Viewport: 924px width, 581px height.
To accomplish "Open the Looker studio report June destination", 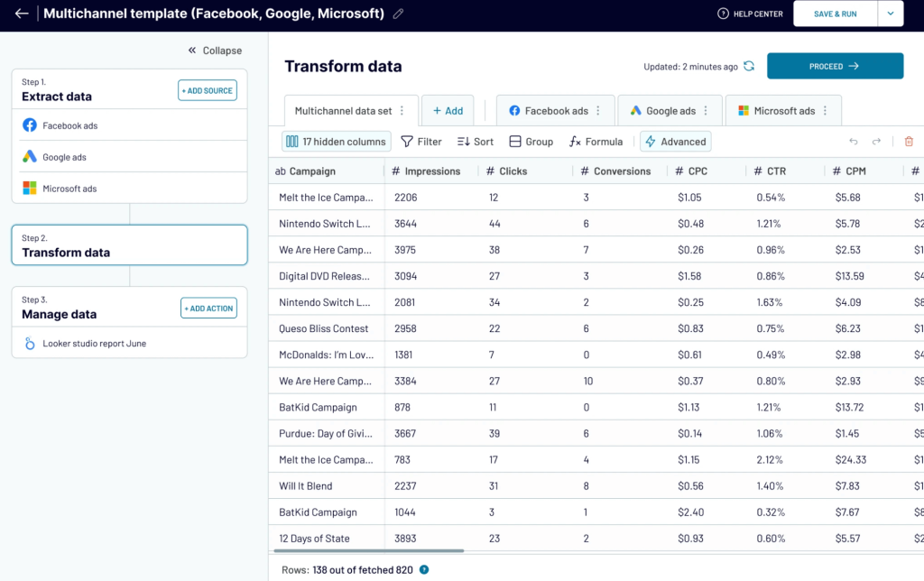I will click(129, 343).
